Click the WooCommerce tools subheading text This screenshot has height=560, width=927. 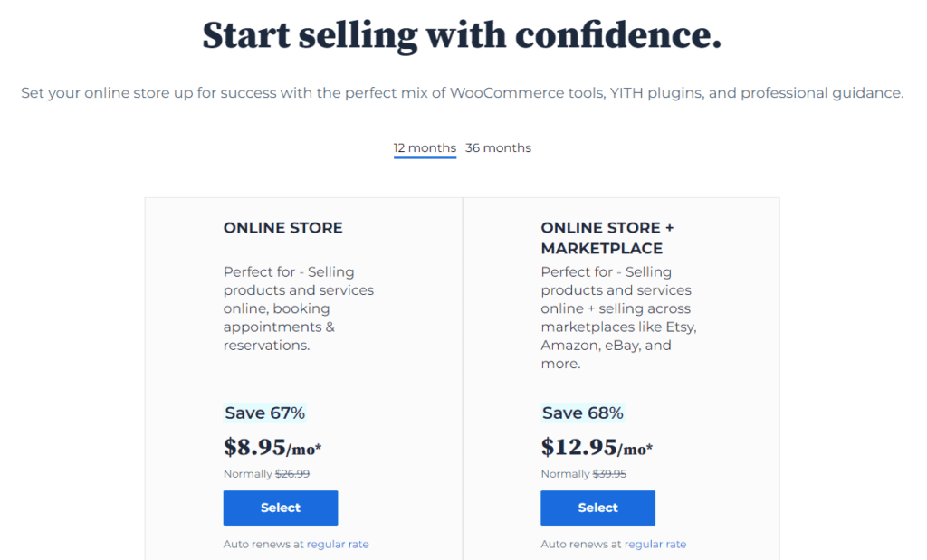[462, 93]
